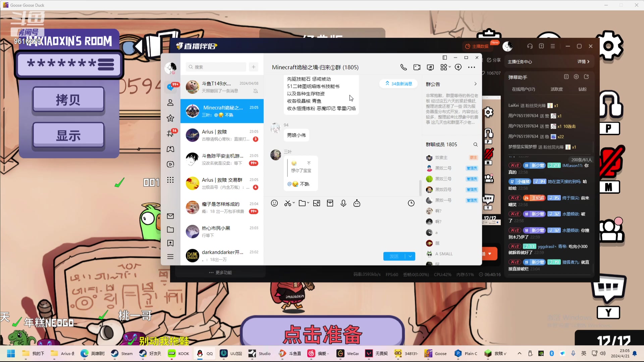Open 瘤子是怎样炼成的 conversation
Screen dimensions: 644x362
pyautogui.click(x=222, y=207)
